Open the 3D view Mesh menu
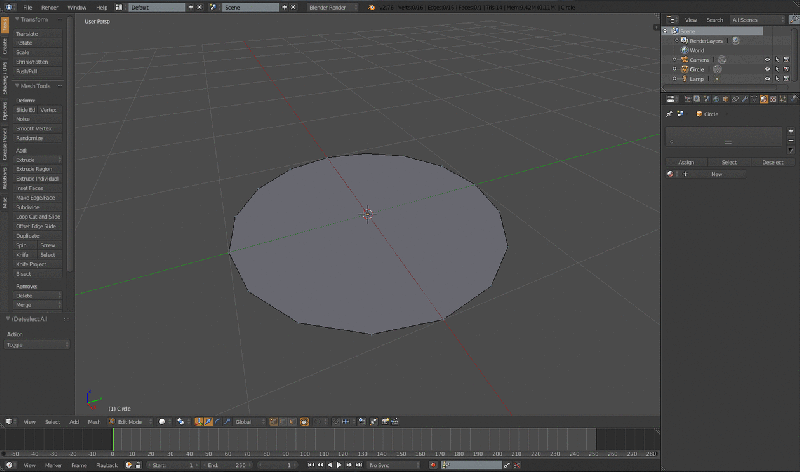 [93, 421]
